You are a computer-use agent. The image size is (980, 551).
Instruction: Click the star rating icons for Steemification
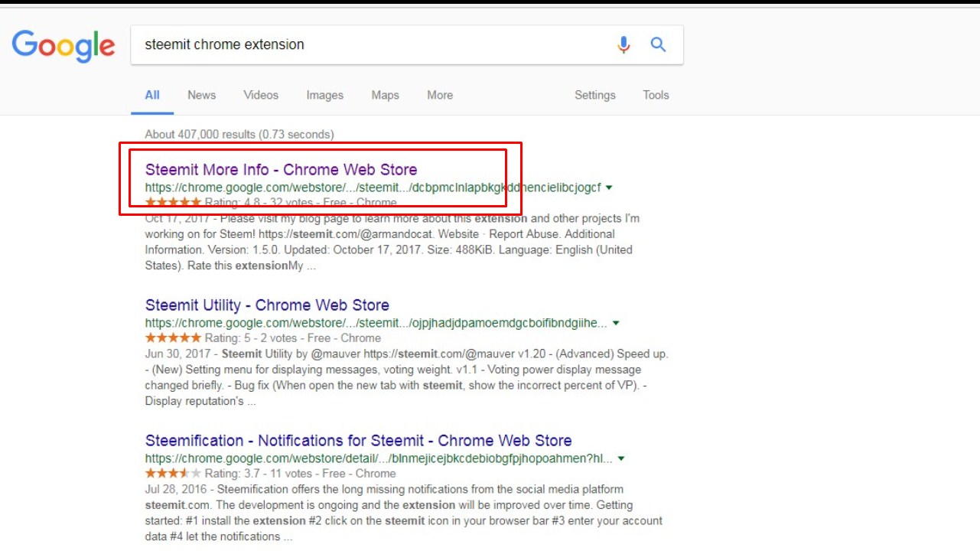click(173, 473)
